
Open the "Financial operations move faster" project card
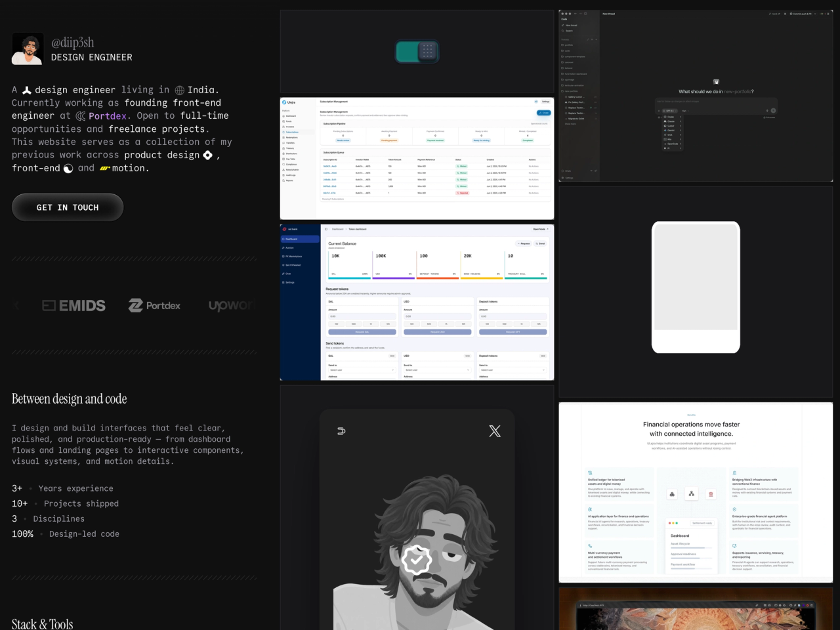696,492
